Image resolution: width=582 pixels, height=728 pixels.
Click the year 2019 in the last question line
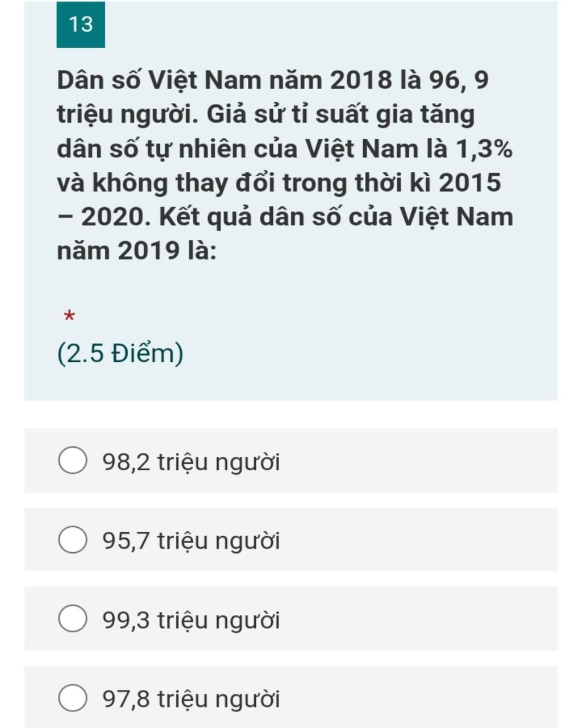coord(149,250)
